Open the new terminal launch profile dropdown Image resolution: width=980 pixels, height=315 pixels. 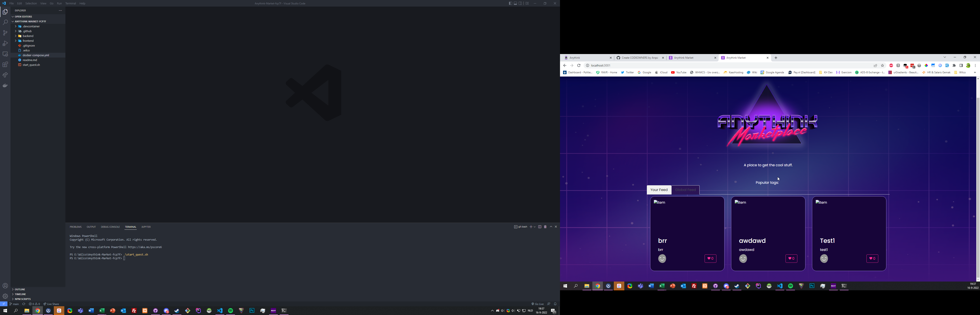(535, 227)
